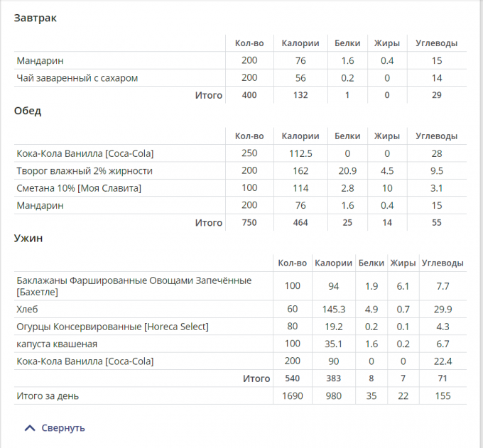Click the Хлеб row in Ужин
Screen dimensions: 483x448
[x=27, y=310]
